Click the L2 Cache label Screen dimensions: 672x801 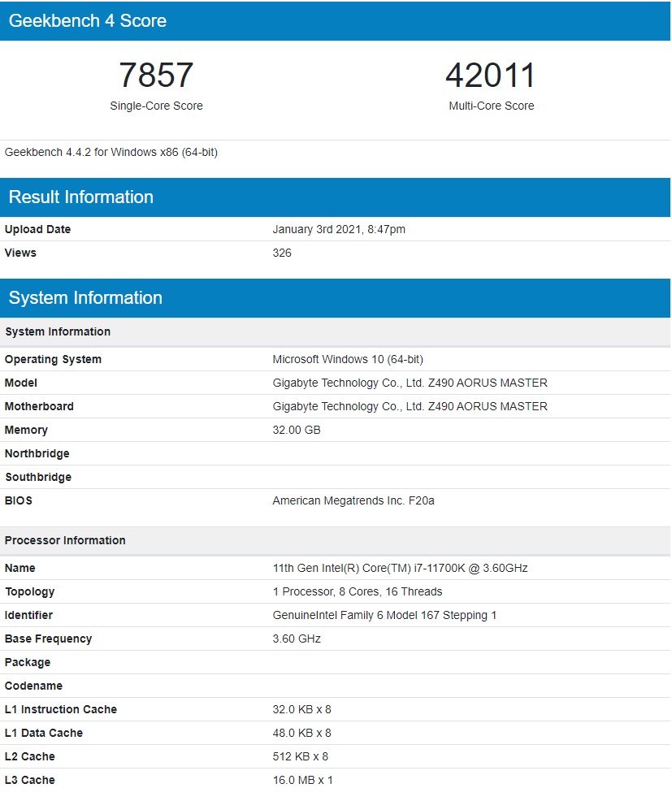click(29, 756)
